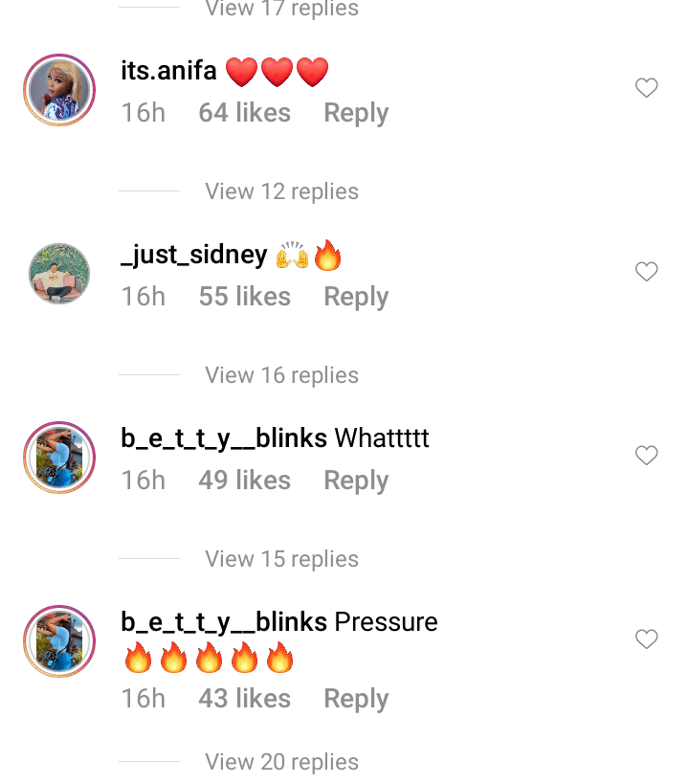689x784 pixels.
Task: Open _just_sidney username link
Action: [x=194, y=255]
